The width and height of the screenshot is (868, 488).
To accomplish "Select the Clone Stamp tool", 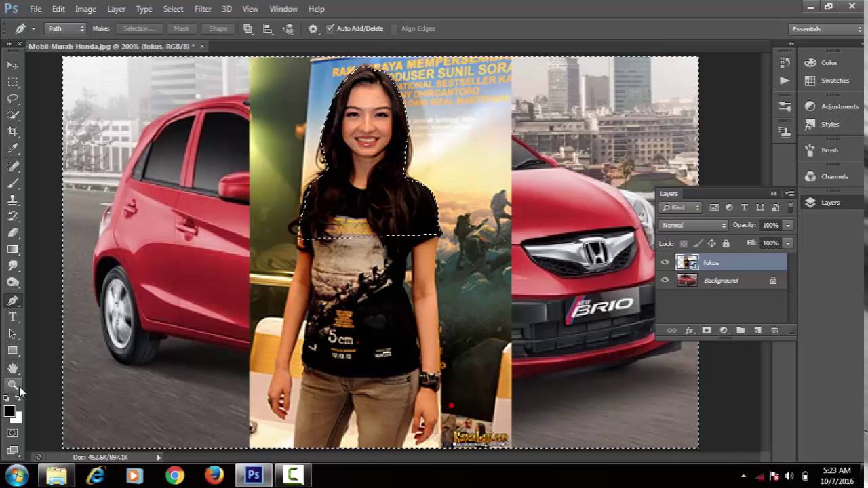I will (13, 200).
